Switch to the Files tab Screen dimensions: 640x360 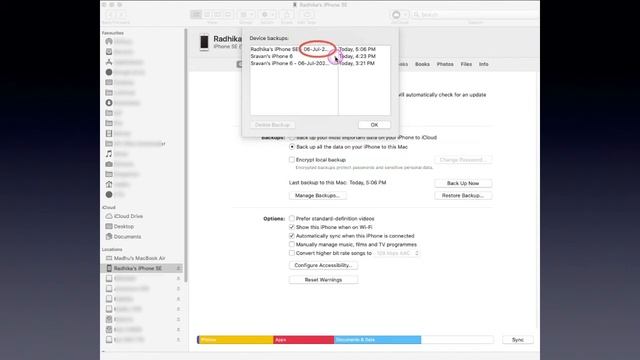click(x=466, y=64)
